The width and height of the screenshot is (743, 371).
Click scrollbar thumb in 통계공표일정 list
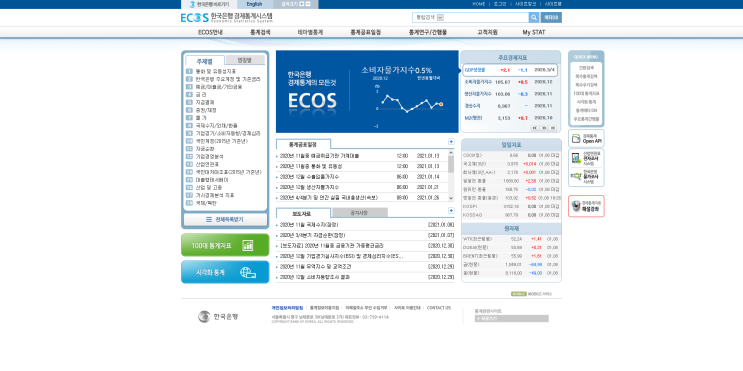(451, 164)
